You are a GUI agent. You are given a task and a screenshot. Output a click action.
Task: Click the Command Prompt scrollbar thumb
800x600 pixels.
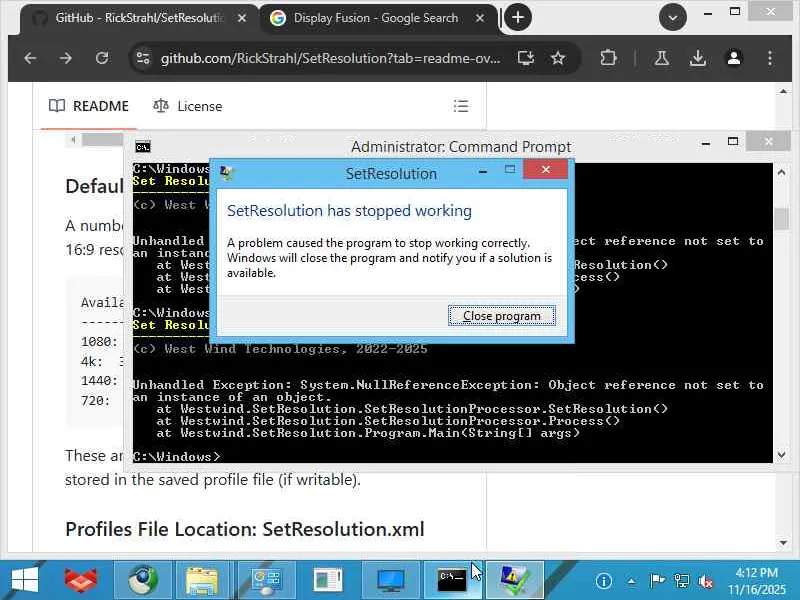coord(781,219)
